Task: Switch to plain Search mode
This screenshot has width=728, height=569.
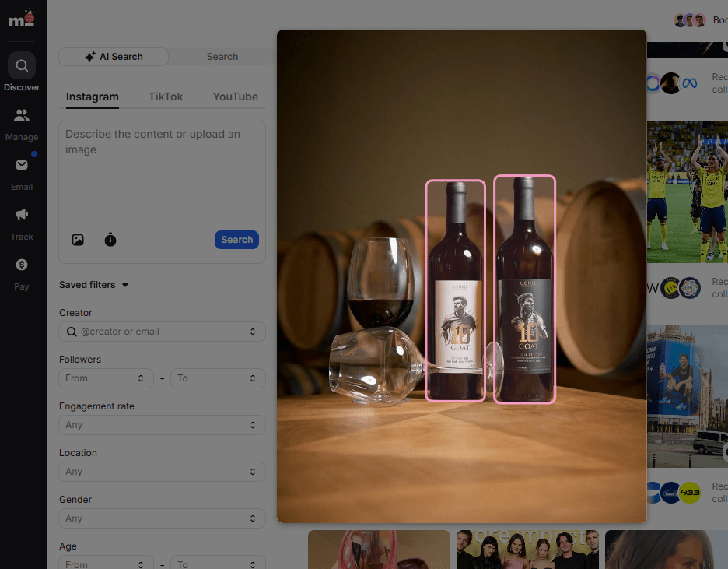Action: (x=222, y=57)
